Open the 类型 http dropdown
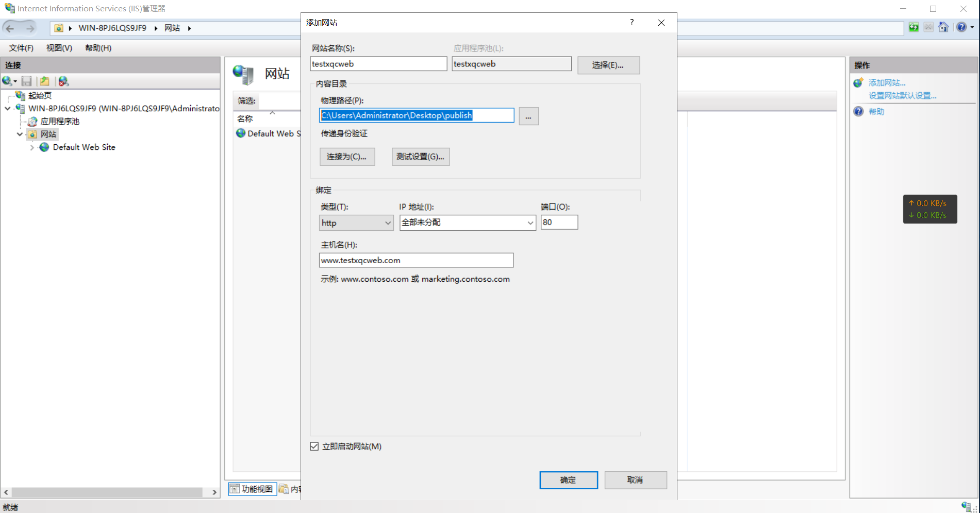The image size is (980, 513). (x=356, y=223)
